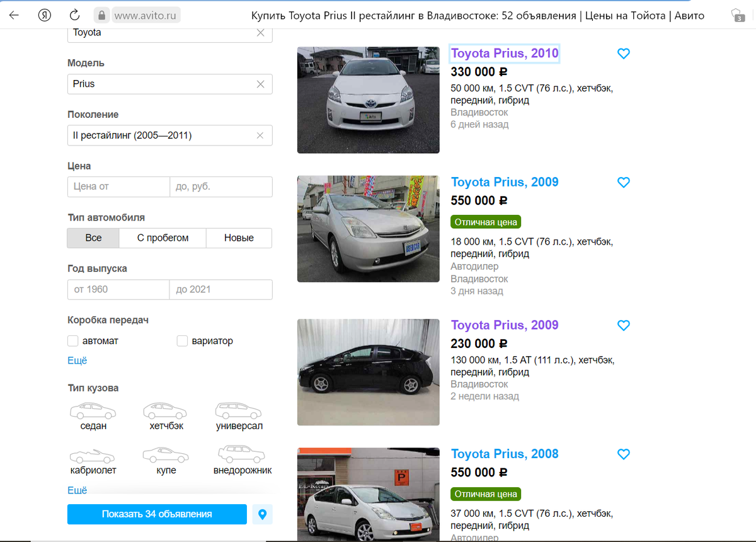Image resolution: width=756 pixels, height=542 pixels.
Task: Open the white Prius 2008 photo
Action: tap(369, 495)
